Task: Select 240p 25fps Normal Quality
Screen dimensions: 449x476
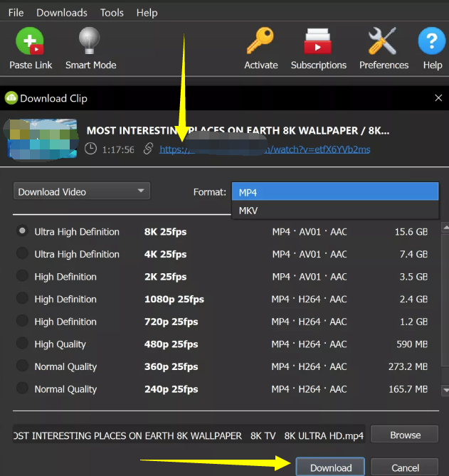Action: click(x=23, y=389)
